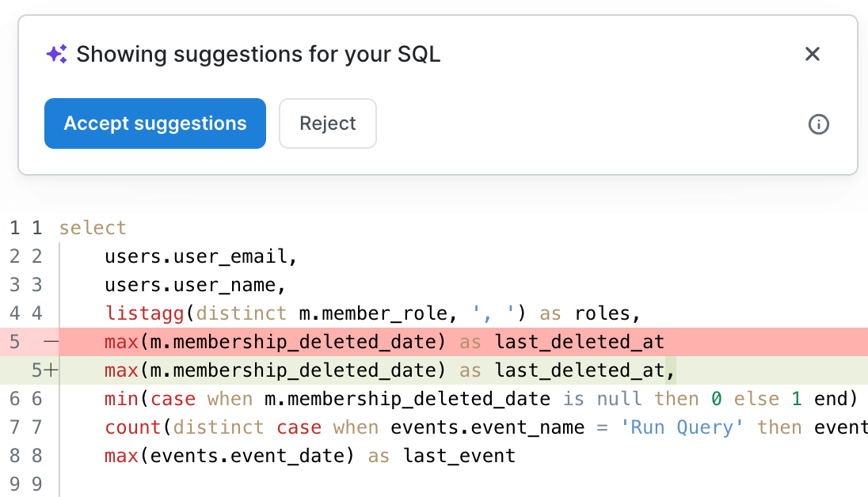This screenshot has width=868, height=497.
Task: Click the minus marker on deleted line 5
Action: click(51, 342)
